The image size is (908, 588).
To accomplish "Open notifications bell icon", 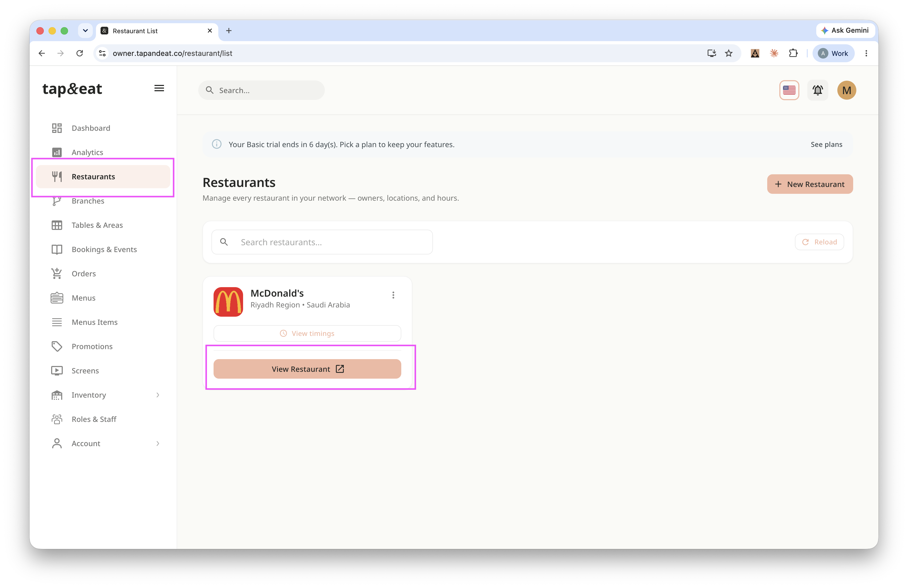I will point(818,90).
